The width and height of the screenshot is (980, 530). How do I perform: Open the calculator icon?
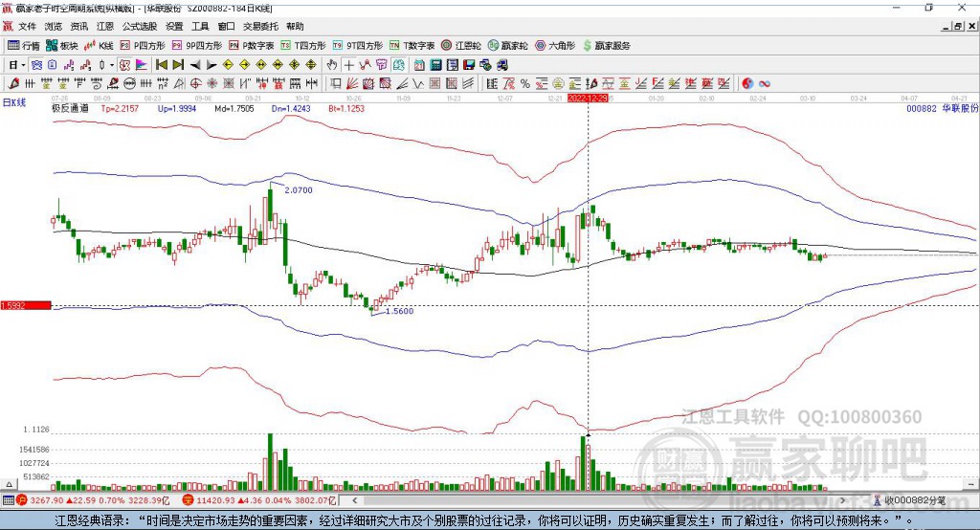[435, 65]
